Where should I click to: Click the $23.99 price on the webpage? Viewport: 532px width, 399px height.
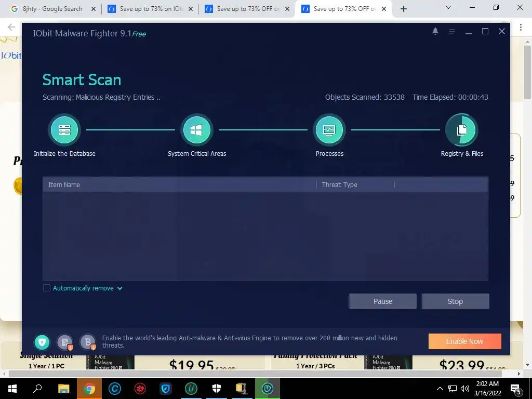coord(461,364)
